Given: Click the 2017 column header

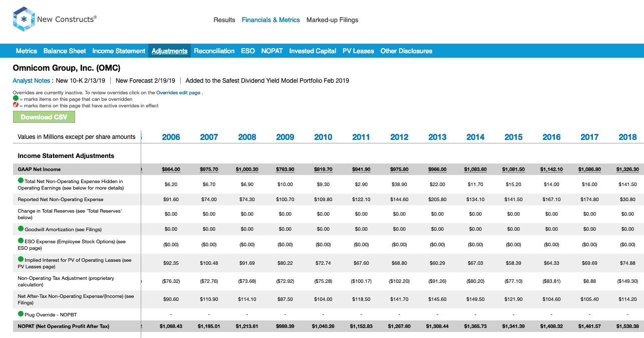Looking at the screenshot, I should (x=590, y=137).
